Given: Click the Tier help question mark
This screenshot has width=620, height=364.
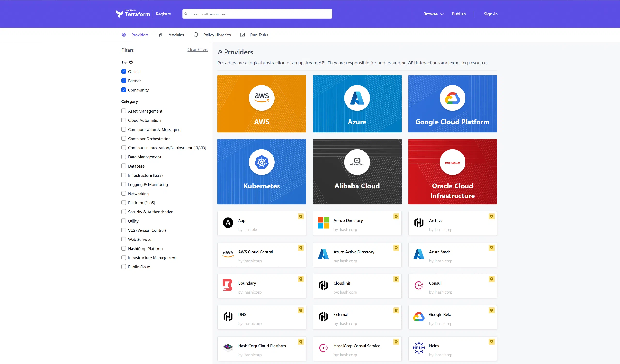Looking at the screenshot, I should [131, 62].
